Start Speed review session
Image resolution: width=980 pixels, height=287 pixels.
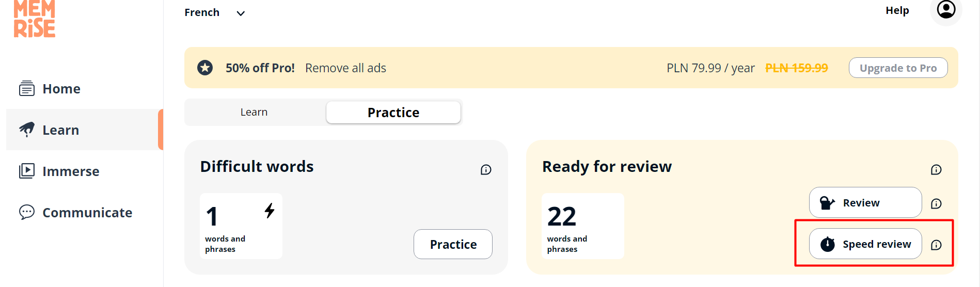point(865,244)
